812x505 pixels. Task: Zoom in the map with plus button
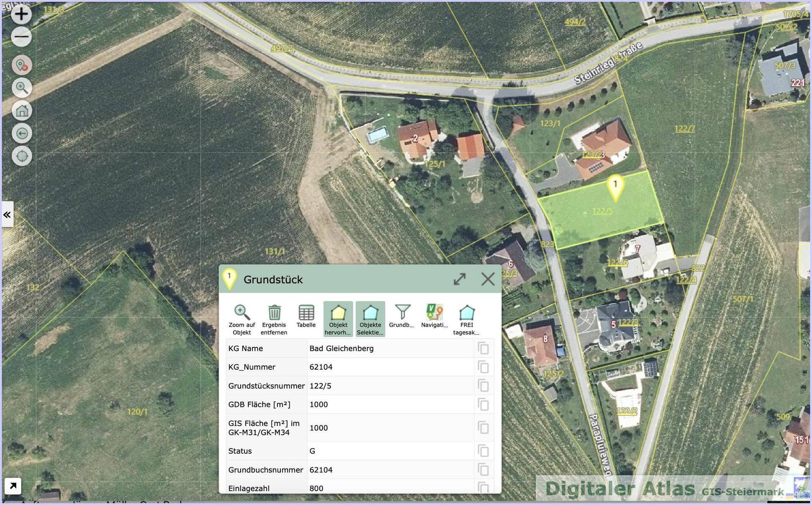(x=21, y=14)
